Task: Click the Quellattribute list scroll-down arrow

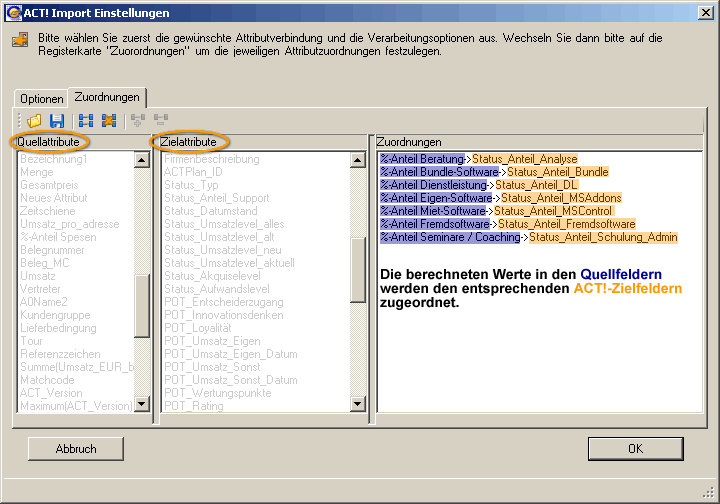Action: 141,403
